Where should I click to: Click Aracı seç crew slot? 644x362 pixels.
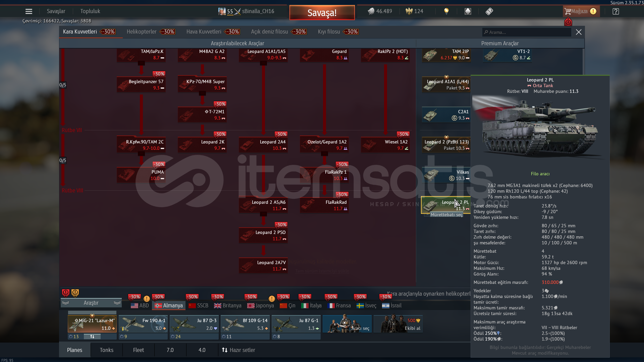click(x=347, y=324)
